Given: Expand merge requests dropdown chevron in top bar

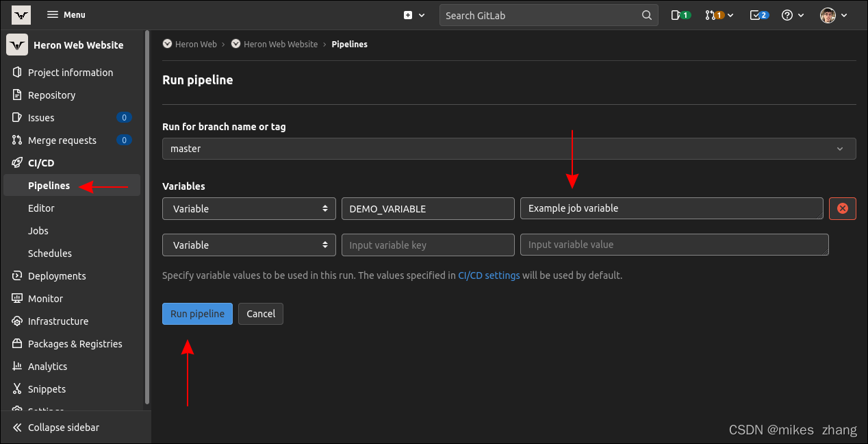Looking at the screenshot, I should (x=730, y=15).
